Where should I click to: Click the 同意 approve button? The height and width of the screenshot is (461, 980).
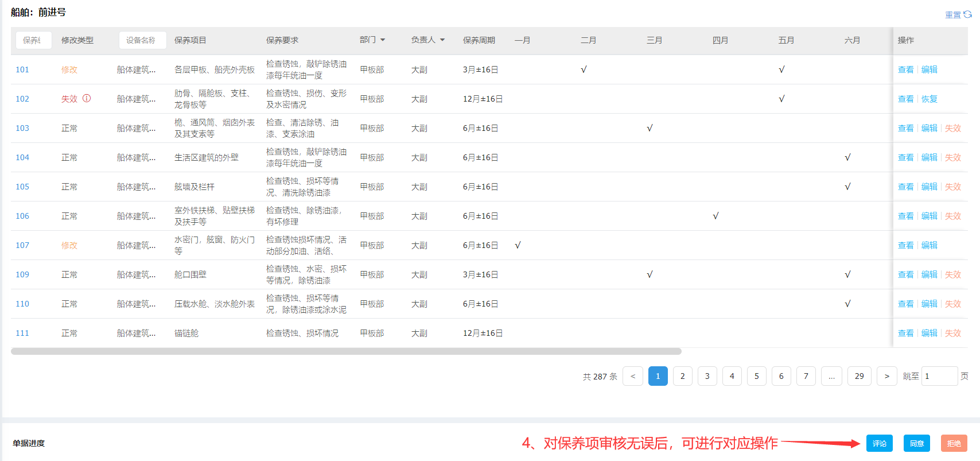[917, 443]
